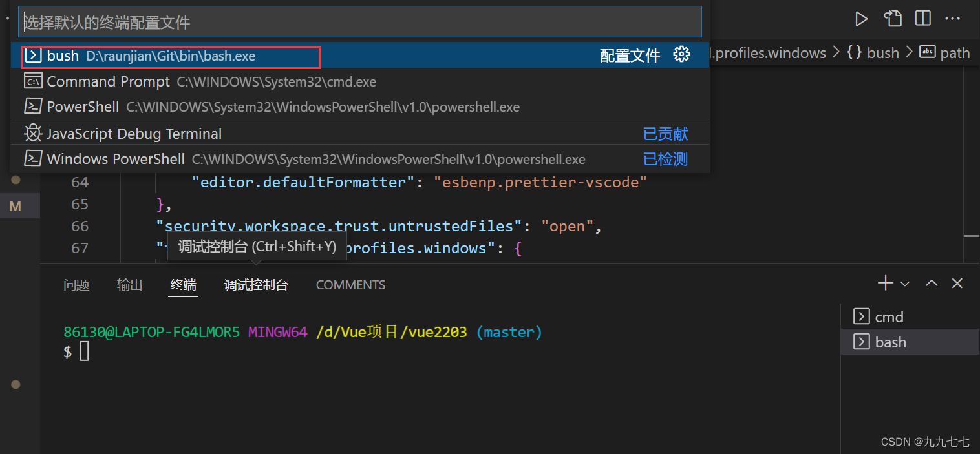Click line number 66 in gutter
Viewport: 980px width, 454px height.
coord(80,226)
